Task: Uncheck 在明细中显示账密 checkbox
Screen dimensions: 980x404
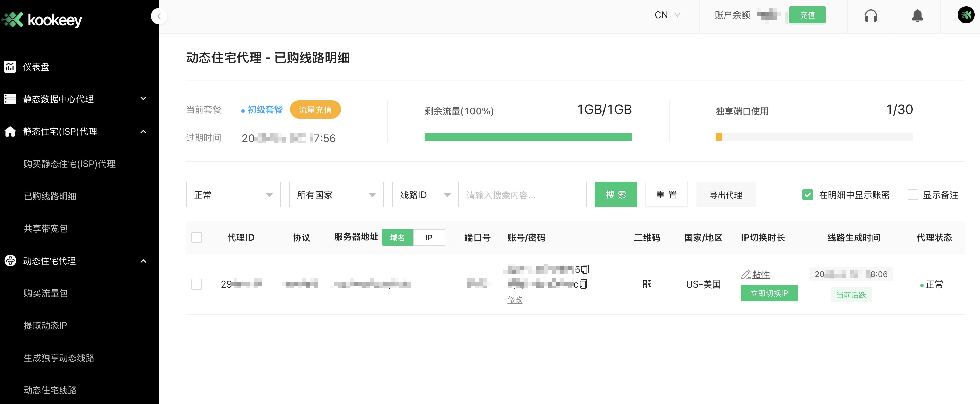Action: [807, 195]
